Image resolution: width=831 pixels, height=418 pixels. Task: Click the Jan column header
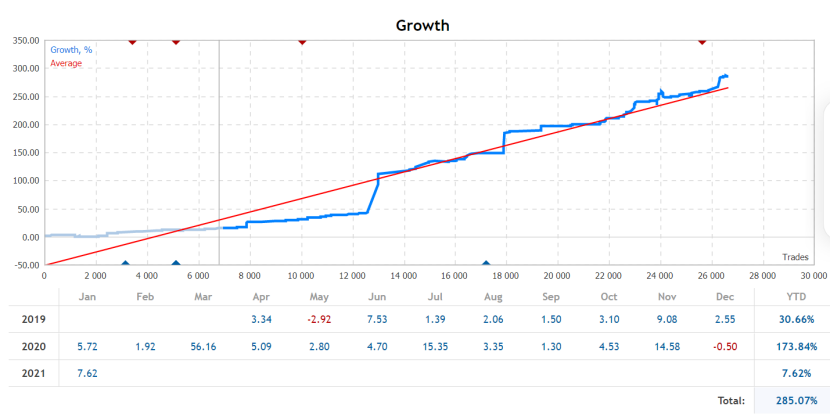pos(87,297)
